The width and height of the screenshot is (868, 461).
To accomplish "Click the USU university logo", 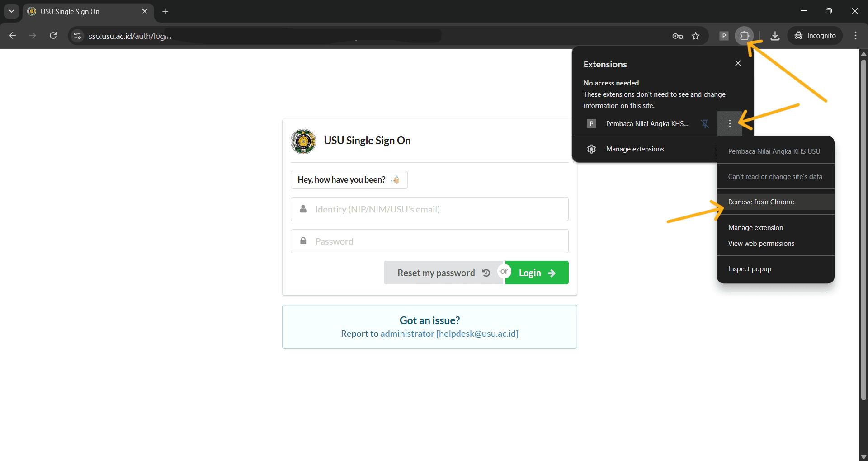I will [x=303, y=141].
